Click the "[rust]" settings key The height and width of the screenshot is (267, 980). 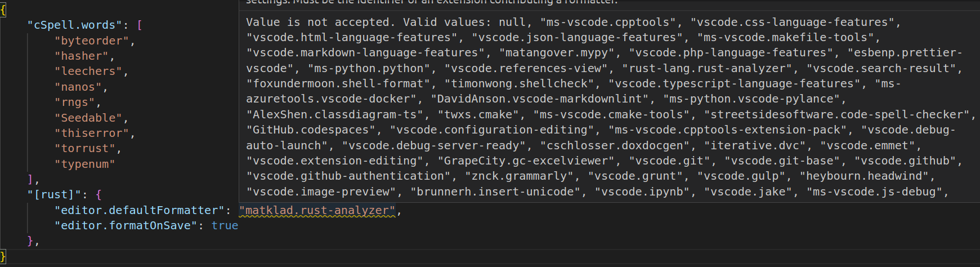54,195
